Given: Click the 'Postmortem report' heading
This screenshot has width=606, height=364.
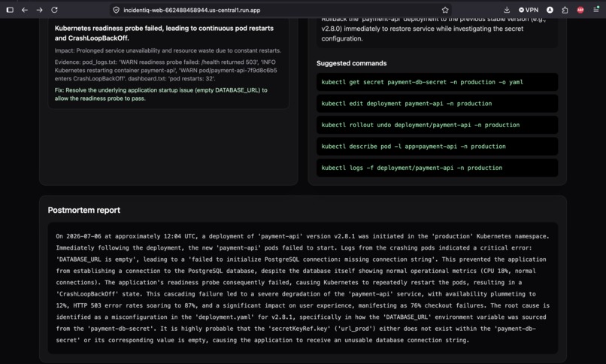Looking at the screenshot, I should coord(84,211).
